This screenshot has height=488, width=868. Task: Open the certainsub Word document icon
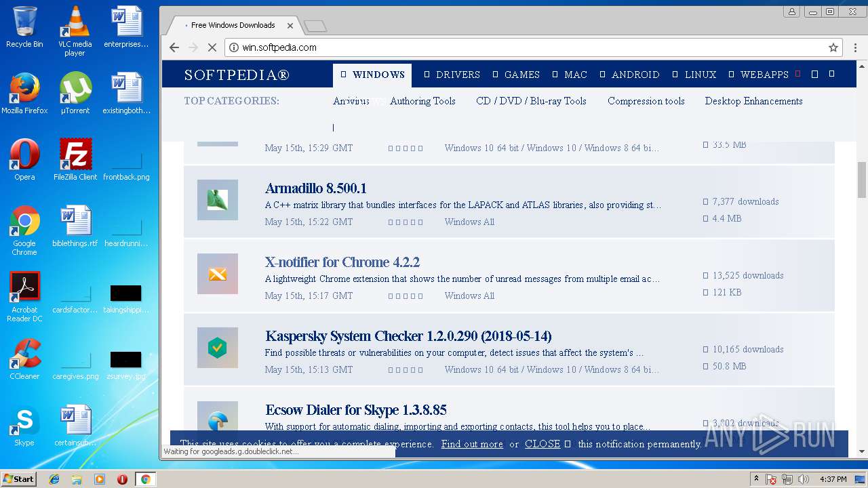(75, 426)
